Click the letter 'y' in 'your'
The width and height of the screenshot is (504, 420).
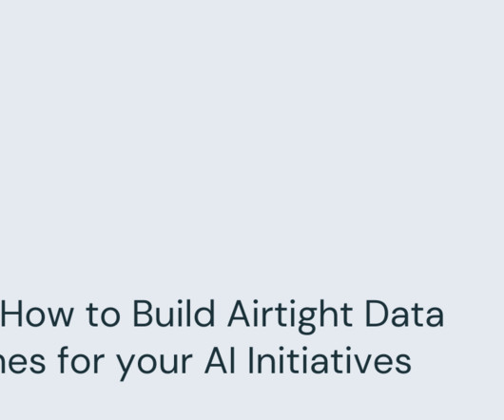click(126, 366)
